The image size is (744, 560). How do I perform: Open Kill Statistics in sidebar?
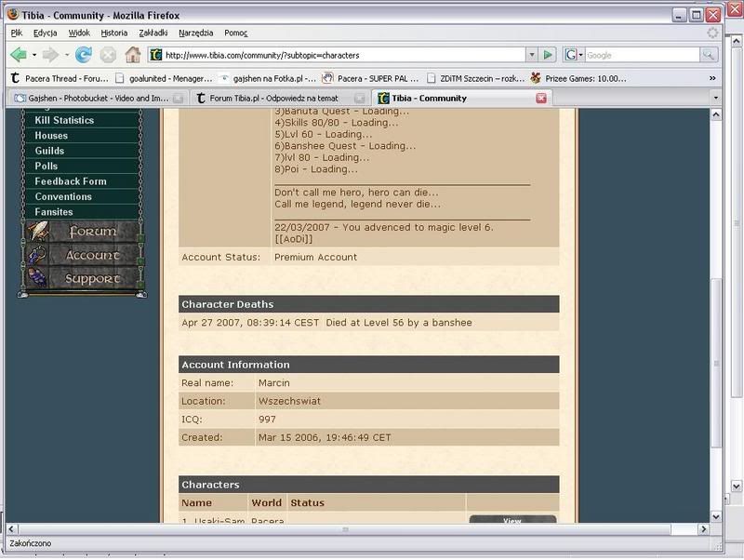click(x=64, y=120)
